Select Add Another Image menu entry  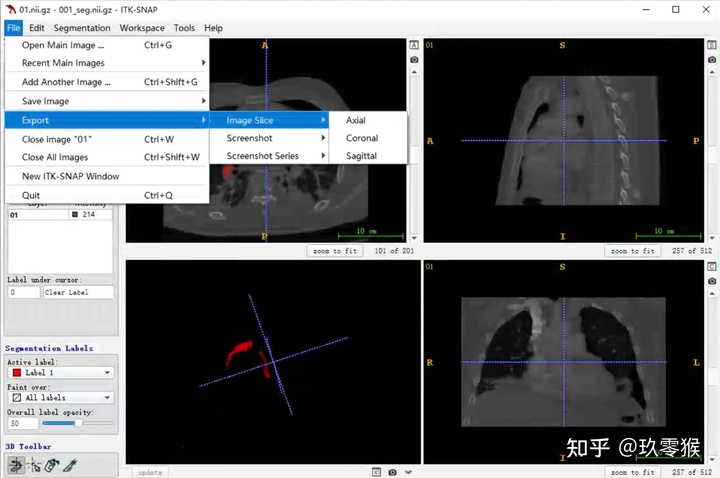[107, 82]
